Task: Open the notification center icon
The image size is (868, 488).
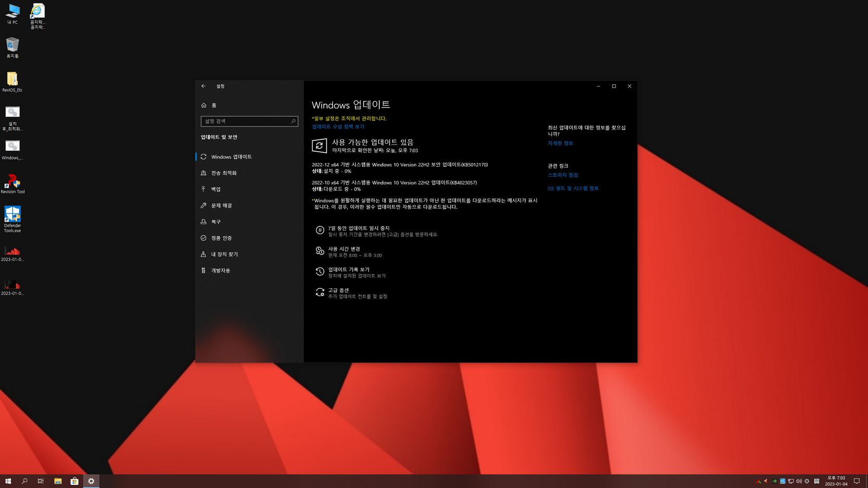Action: coord(857,481)
